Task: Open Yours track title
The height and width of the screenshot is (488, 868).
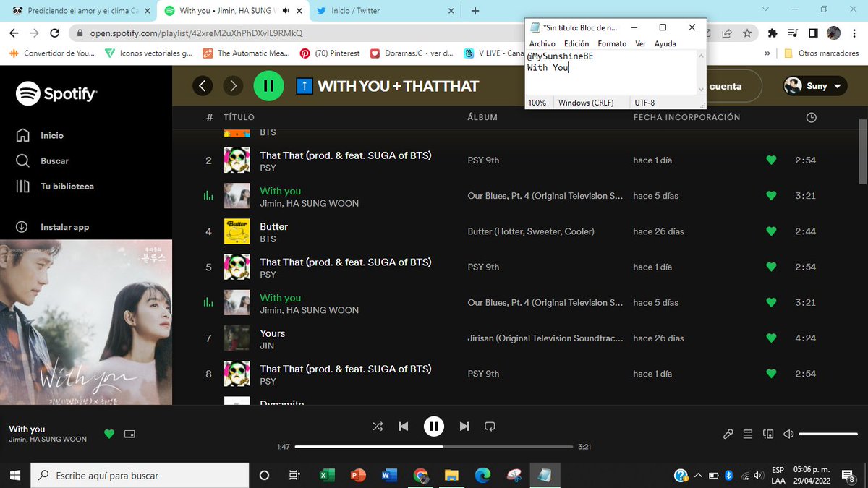Action: [273, 333]
